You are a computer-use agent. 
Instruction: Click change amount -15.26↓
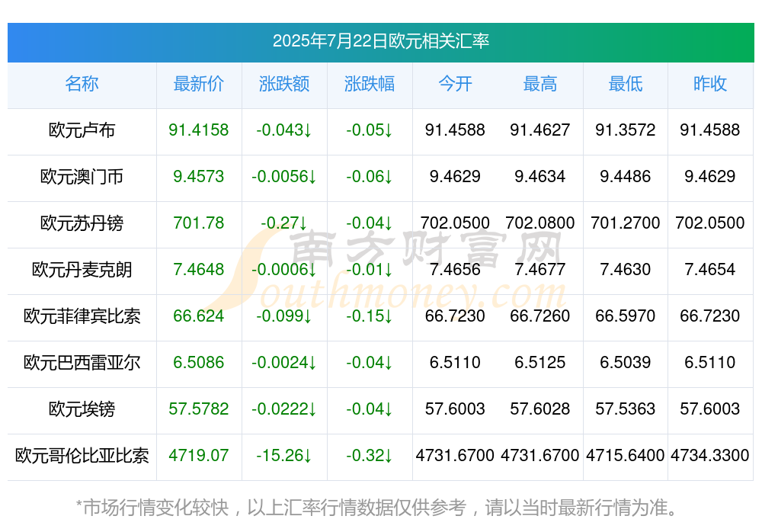(283, 456)
